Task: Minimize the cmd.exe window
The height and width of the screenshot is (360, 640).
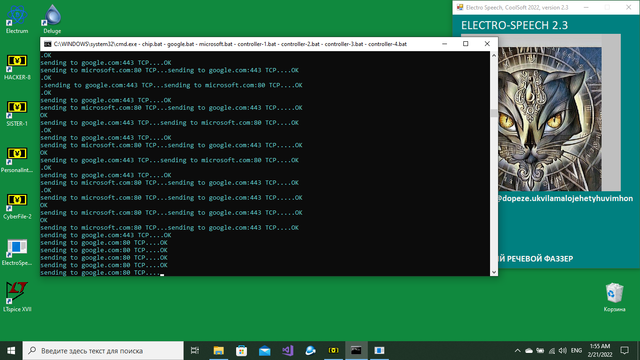Action: (x=444, y=44)
